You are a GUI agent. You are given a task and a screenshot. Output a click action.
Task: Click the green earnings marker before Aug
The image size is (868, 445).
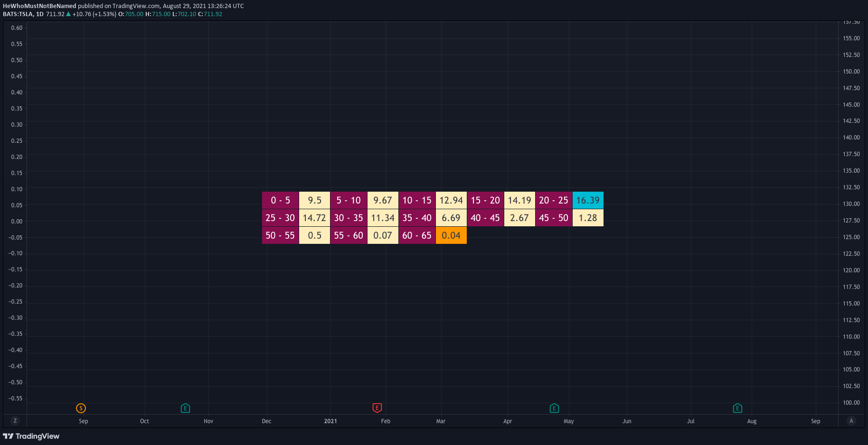click(737, 408)
